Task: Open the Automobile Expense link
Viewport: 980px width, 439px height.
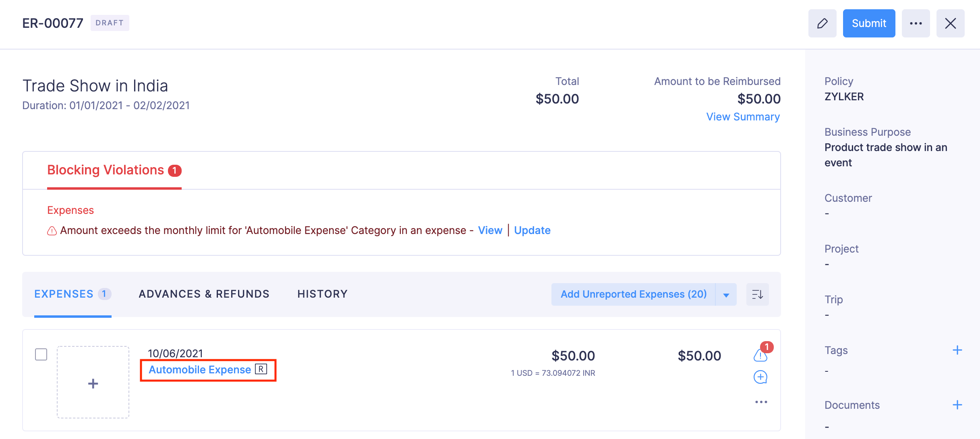Action: pos(200,370)
